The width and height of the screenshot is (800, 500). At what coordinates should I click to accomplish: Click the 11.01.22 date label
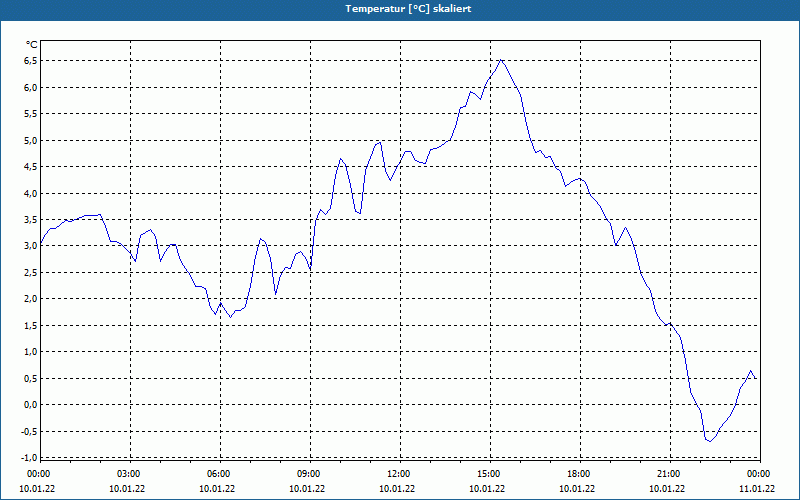757,489
